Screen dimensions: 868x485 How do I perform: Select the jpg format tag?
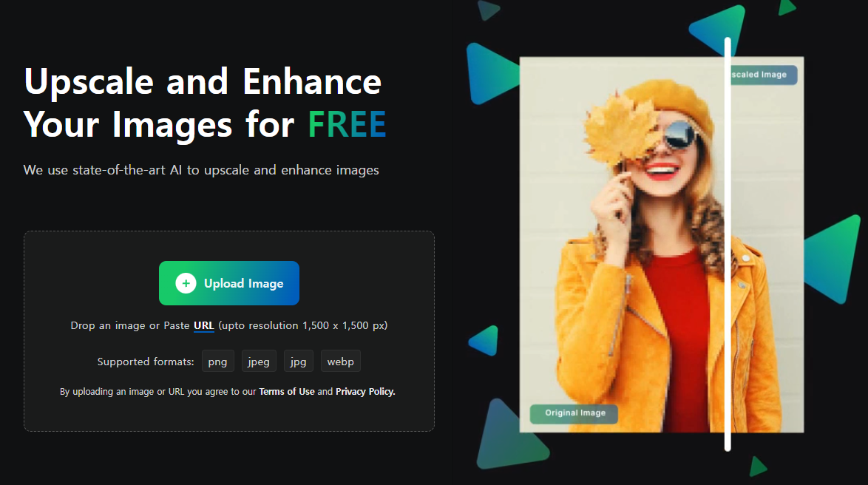pos(299,362)
